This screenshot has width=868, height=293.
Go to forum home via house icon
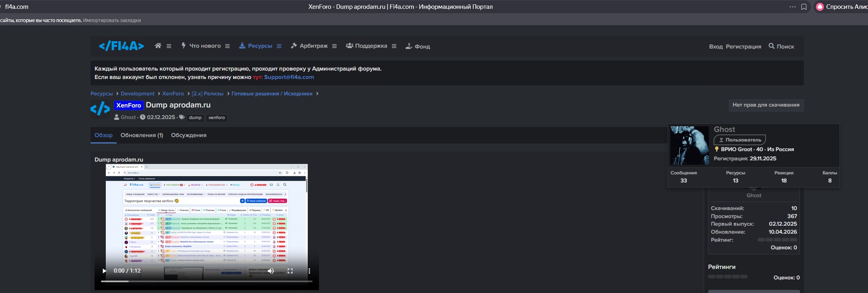(158, 46)
